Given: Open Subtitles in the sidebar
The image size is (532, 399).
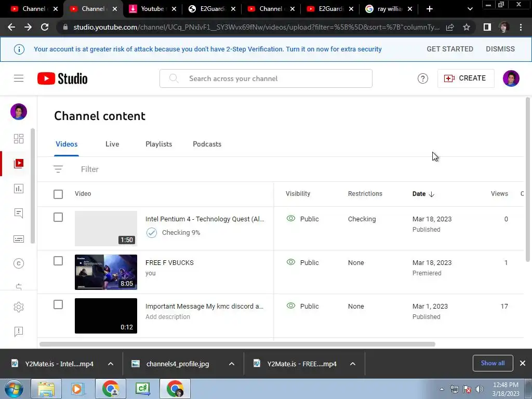Looking at the screenshot, I should point(19,239).
